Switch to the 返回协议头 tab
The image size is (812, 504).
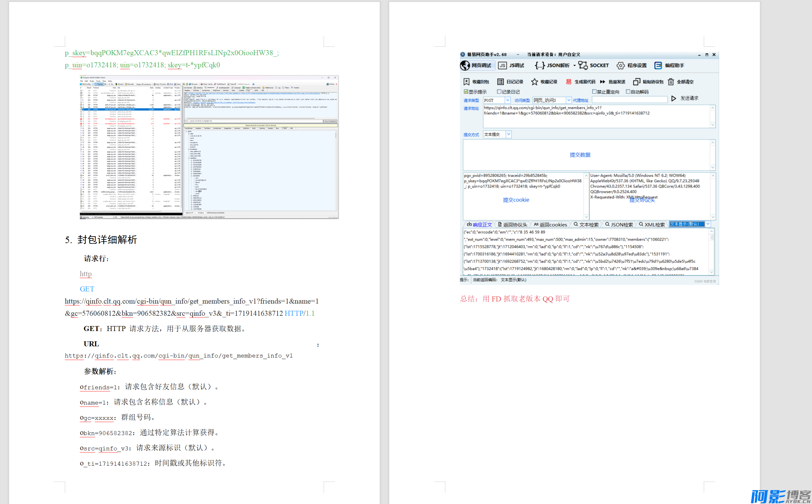pos(513,224)
